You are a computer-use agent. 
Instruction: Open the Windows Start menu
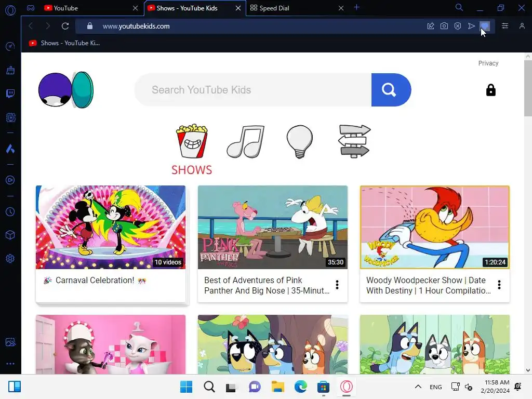186,387
